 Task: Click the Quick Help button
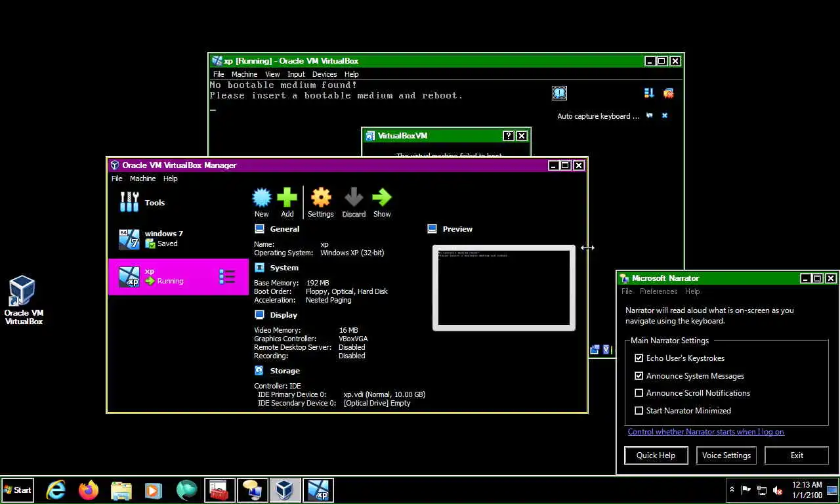pos(656,455)
